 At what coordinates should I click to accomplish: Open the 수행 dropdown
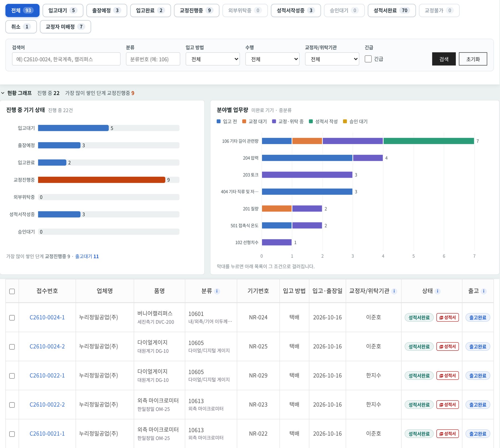272,59
